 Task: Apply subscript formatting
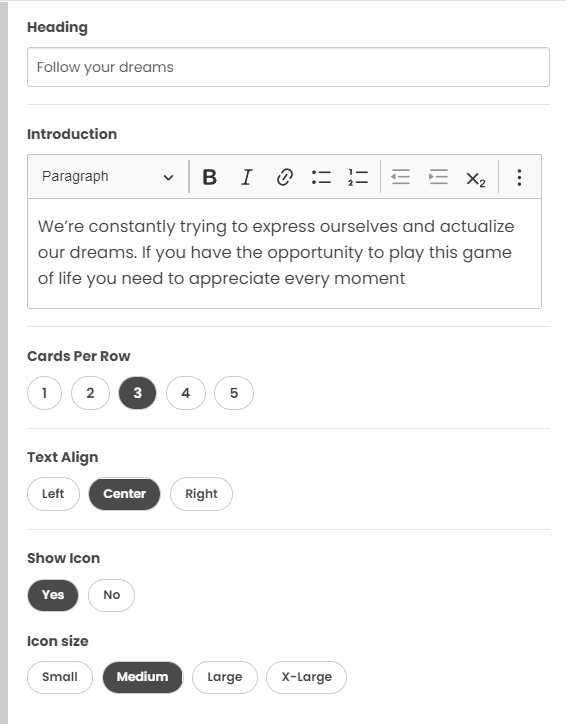point(476,178)
